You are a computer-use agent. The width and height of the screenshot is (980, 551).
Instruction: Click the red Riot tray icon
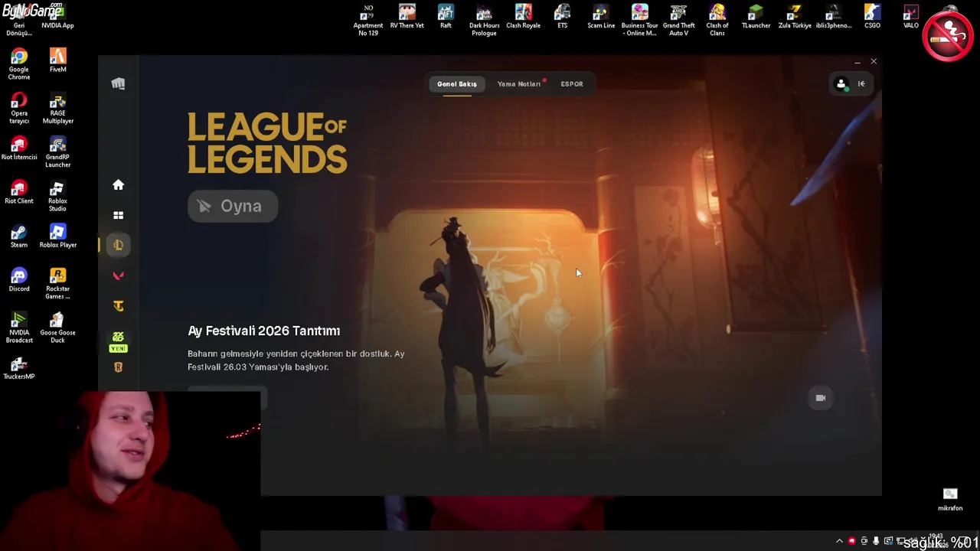(x=851, y=541)
